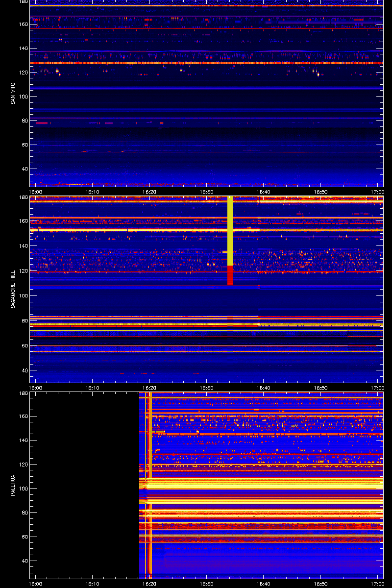Image resolution: width=392 pixels, height=588 pixels.
Task: Click 17:00 under the San Vito panel
Action: [x=377, y=192]
